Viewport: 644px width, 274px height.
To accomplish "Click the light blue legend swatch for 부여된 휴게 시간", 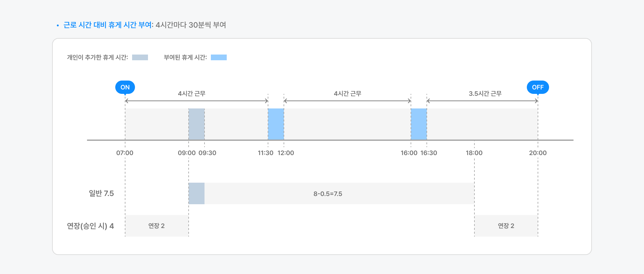I will tap(219, 57).
